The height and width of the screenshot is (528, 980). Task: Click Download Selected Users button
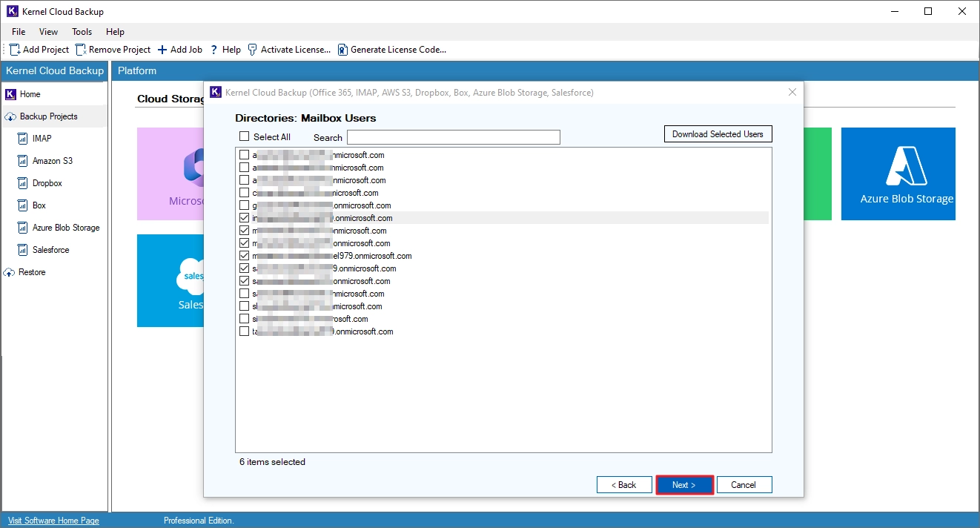coord(718,134)
